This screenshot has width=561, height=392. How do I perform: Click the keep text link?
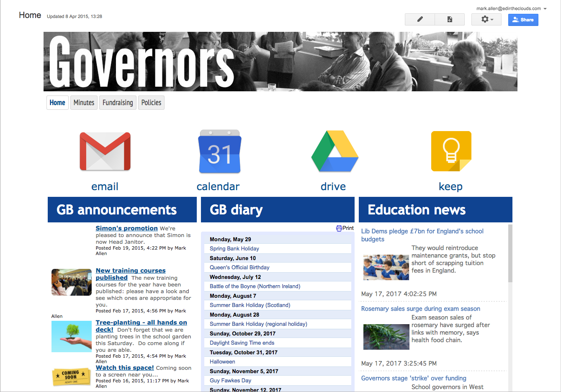pos(450,186)
